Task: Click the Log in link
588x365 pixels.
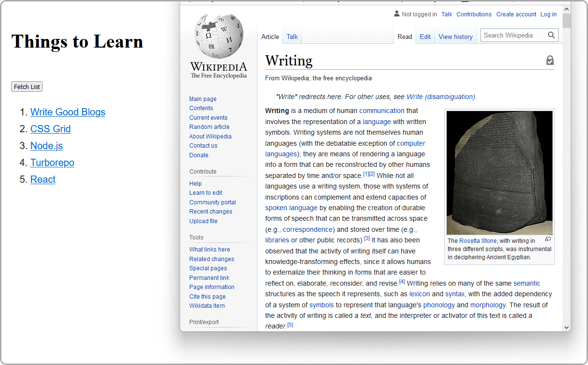Action: coord(549,14)
